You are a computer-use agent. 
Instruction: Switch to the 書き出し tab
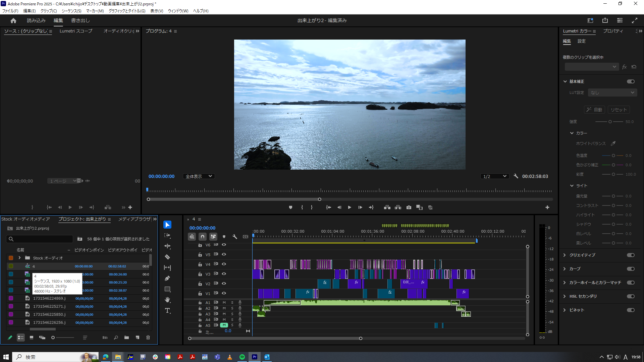(80, 20)
